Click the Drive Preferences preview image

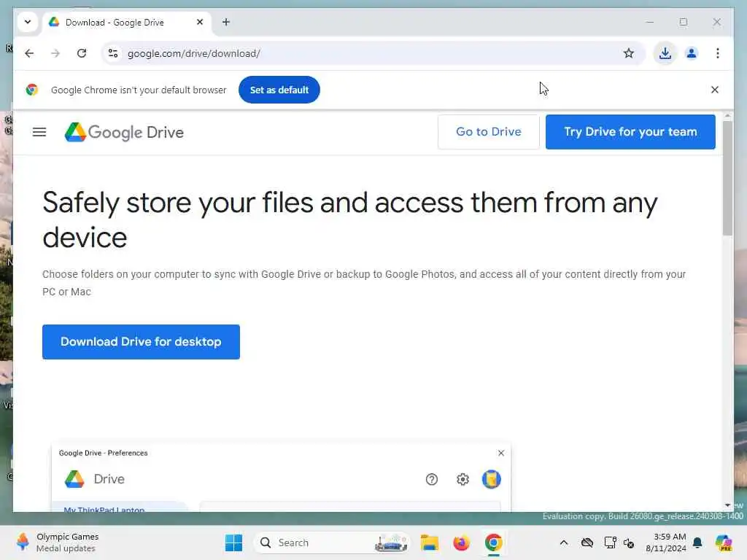click(281, 477)
